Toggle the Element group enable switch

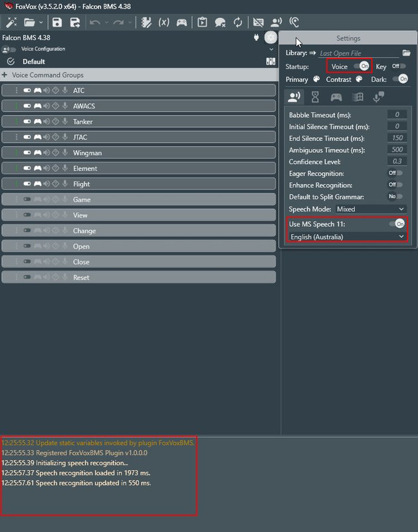(27, 168)
